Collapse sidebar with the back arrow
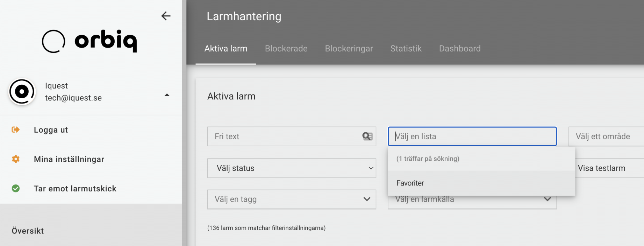Screen dimensions: 644x246 point(166,16)
